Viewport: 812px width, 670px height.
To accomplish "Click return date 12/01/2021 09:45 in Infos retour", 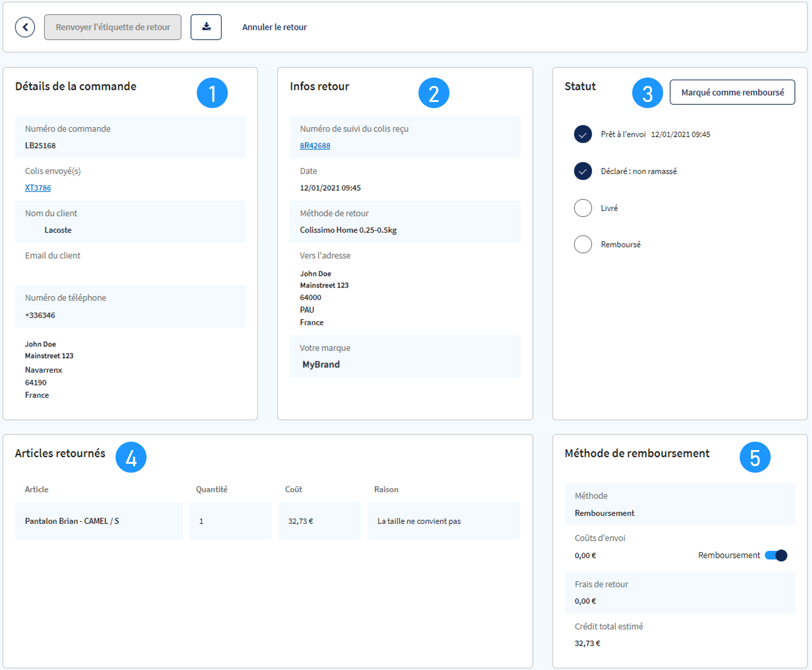I will click(x=330, y=188).
